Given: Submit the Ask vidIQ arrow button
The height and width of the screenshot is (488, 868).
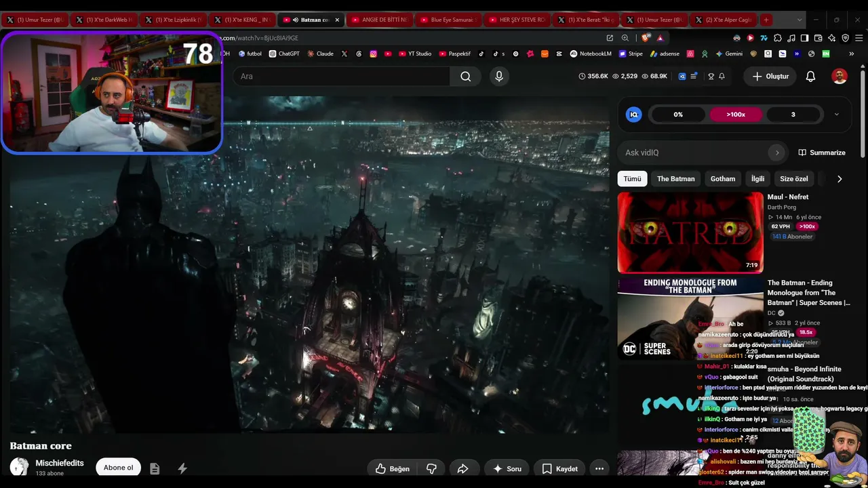Looking at the screenshot, I should pyautogui.click(x=777, y=152).
